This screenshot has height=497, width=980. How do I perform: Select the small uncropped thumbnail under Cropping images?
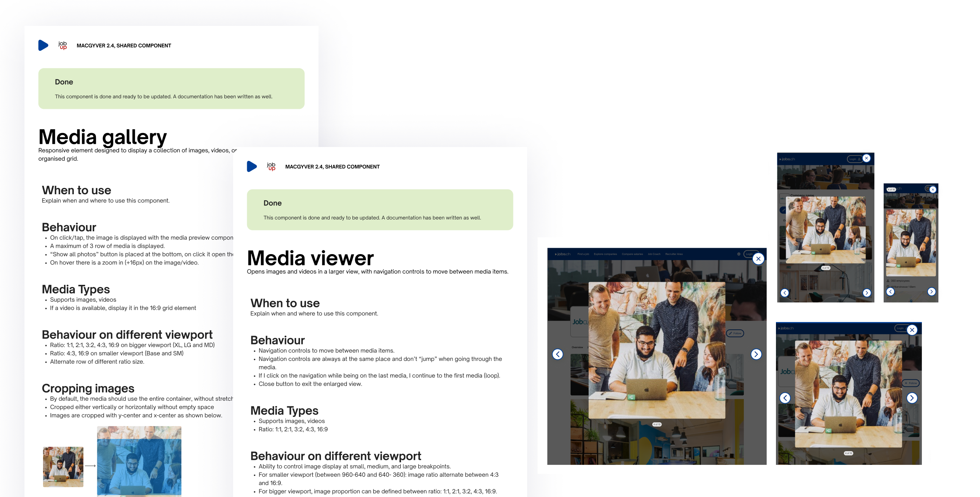coord(63,467)
